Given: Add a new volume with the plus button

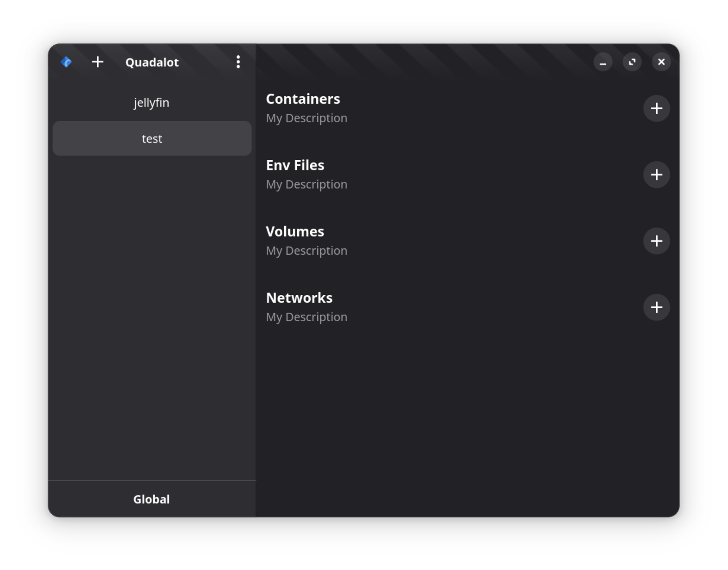Looking at the screenshot, I should [x=656, y=241].
